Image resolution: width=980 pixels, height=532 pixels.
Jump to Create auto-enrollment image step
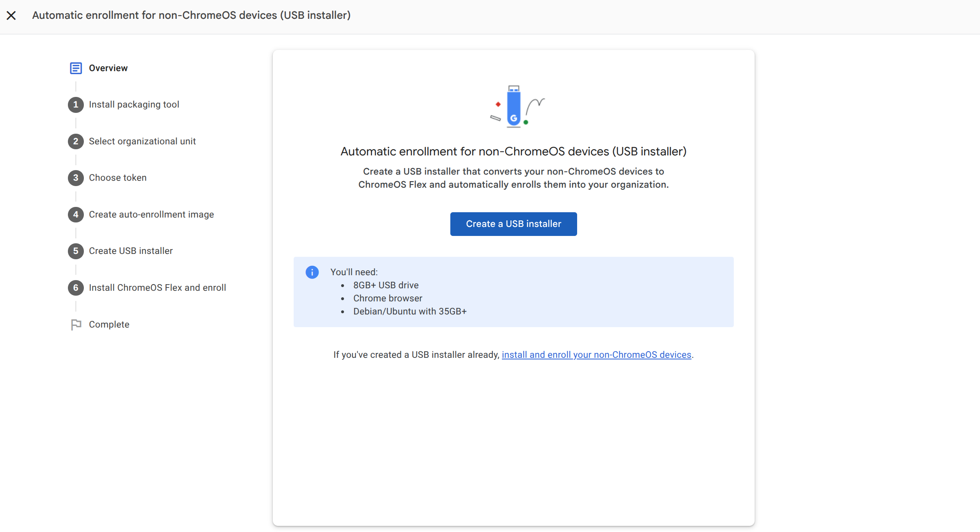tap(151, 215)
